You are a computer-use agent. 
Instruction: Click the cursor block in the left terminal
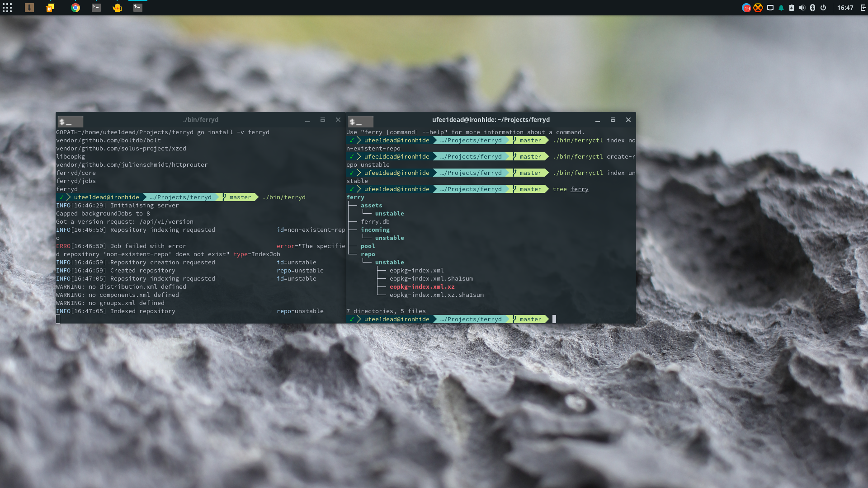click(x=58, y=319)
